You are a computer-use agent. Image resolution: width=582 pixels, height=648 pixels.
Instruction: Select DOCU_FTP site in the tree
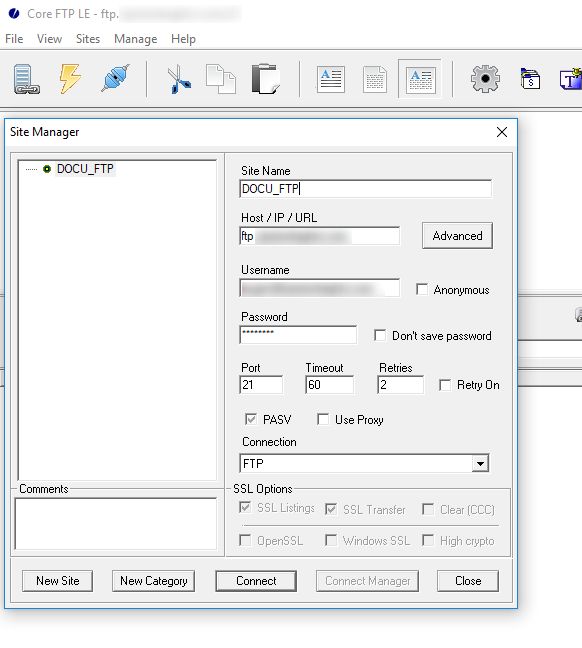(x=85, y=169)
